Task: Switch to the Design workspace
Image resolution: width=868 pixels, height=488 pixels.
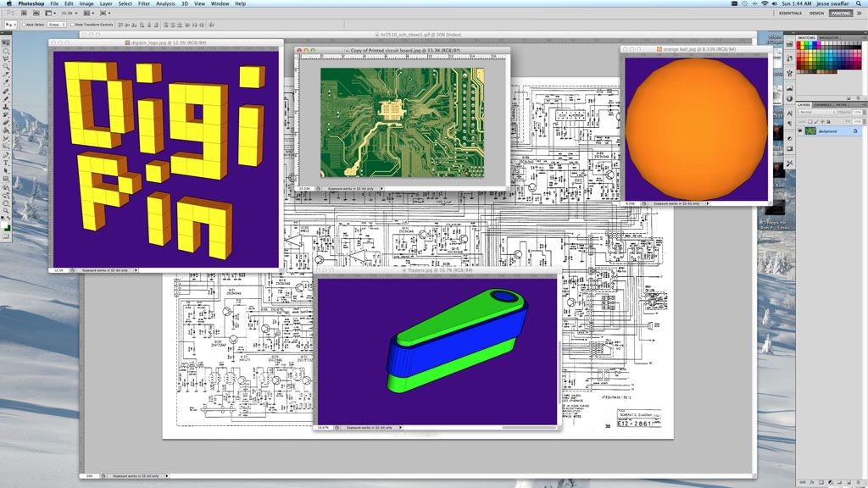Action: pos(816,13)
